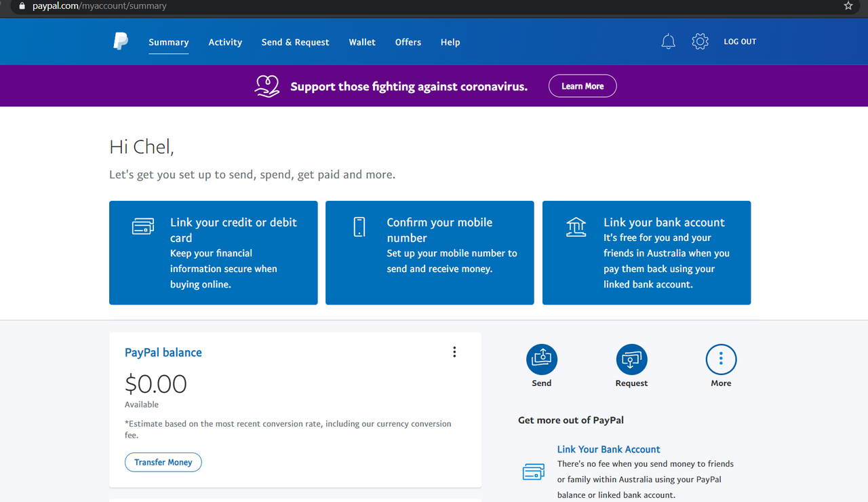Viewport: 868px width, 502px height.
Task: Go to the Activity tab
Action: coord(225,42)
